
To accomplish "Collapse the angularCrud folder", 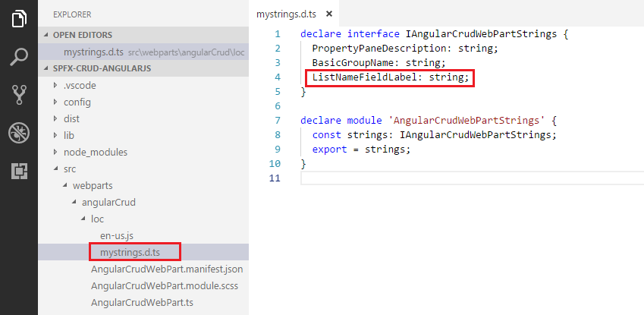I will coord(103,202).
